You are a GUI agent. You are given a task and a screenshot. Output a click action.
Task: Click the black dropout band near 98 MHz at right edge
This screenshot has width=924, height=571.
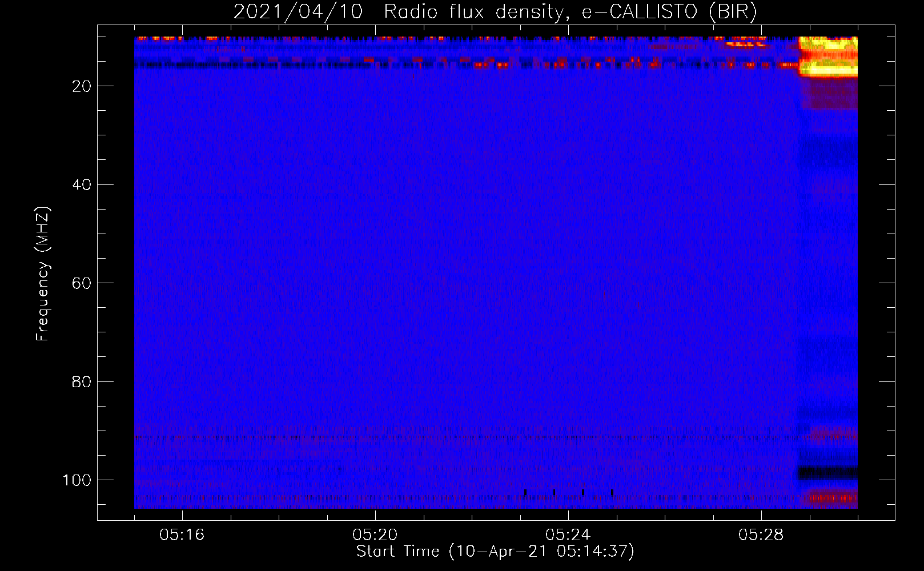[828, 473]
